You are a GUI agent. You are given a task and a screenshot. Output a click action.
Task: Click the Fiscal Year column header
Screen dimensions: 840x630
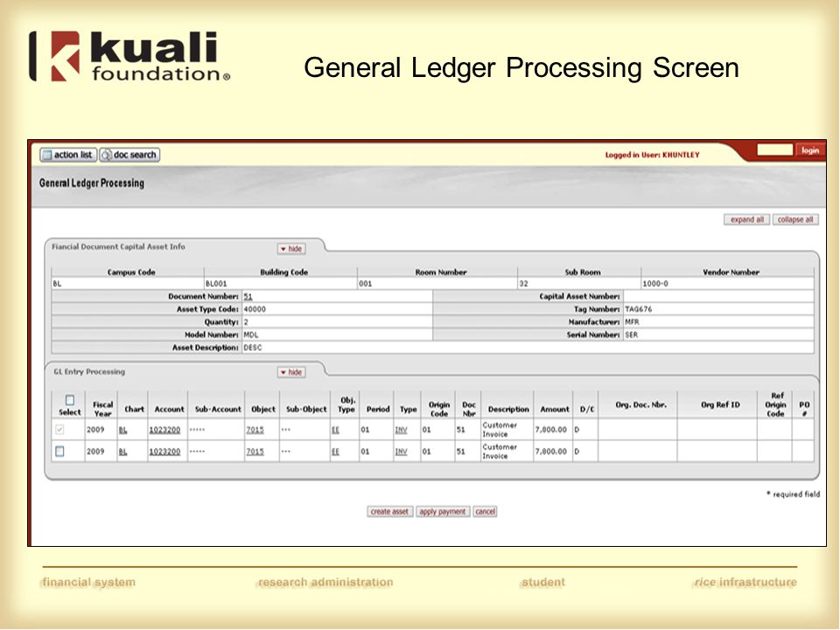102,409
